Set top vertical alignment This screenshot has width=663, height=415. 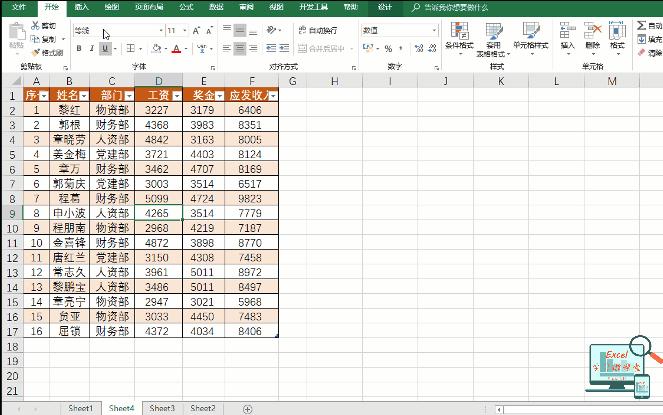(x=227, y=29)
